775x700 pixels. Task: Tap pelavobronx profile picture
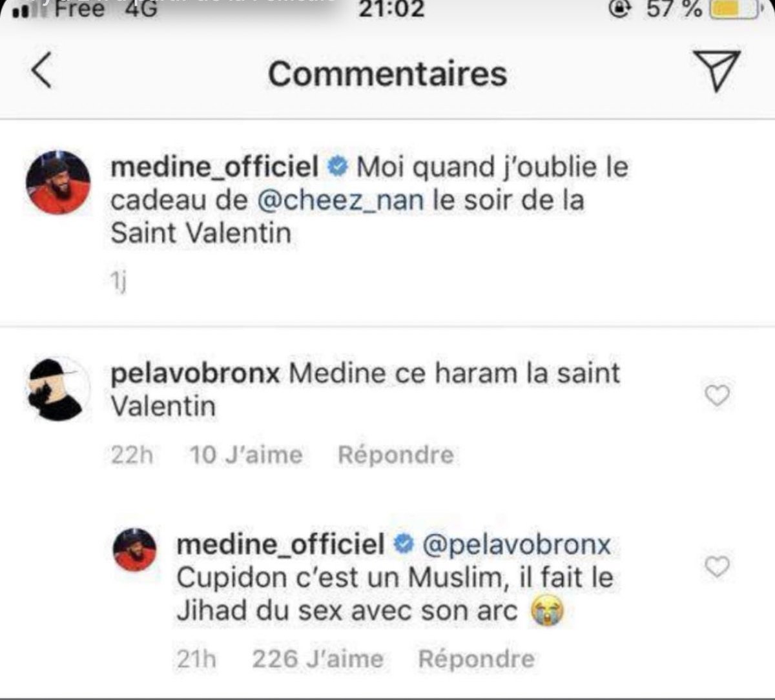click(57, 388)
